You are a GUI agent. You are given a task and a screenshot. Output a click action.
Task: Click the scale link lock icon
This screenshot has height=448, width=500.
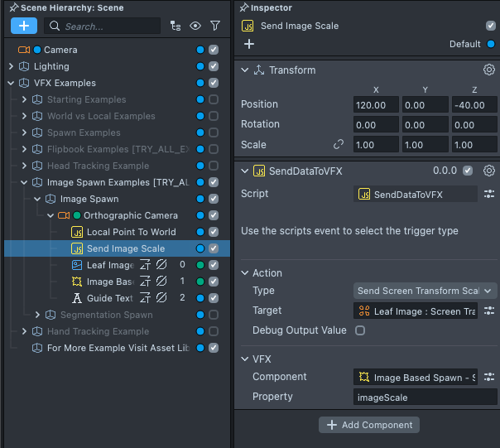[338, 144]
